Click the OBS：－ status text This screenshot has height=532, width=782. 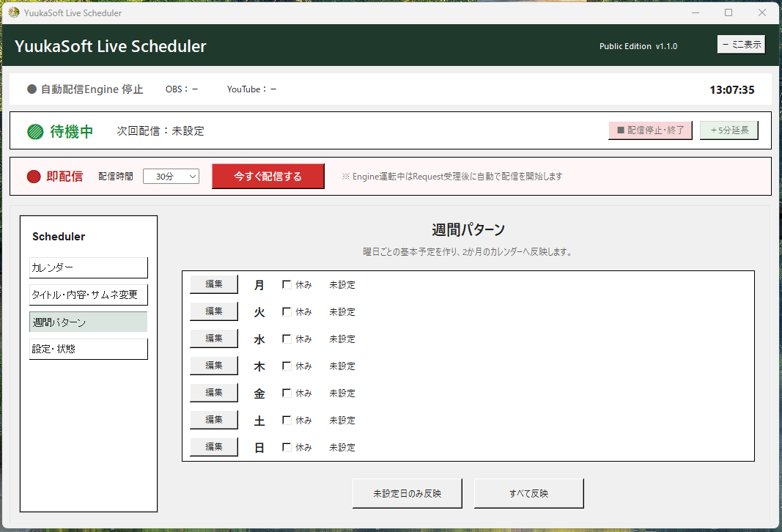(182, 89)
